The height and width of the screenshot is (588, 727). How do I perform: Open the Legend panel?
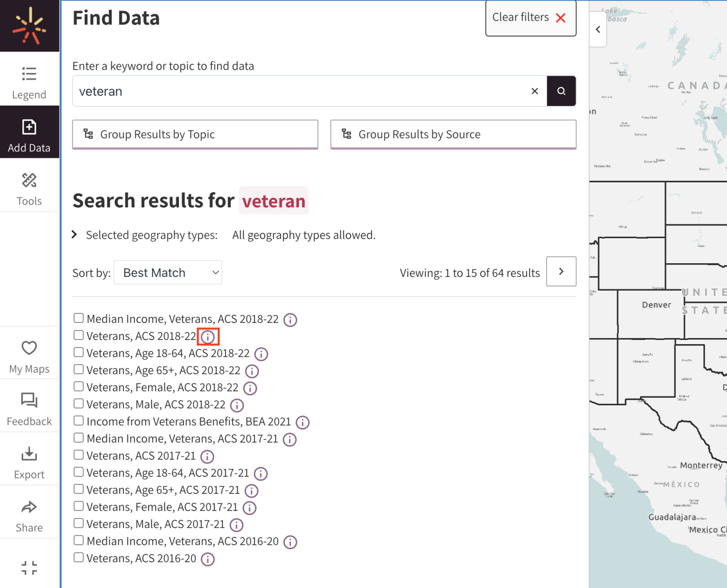[29, 80]
